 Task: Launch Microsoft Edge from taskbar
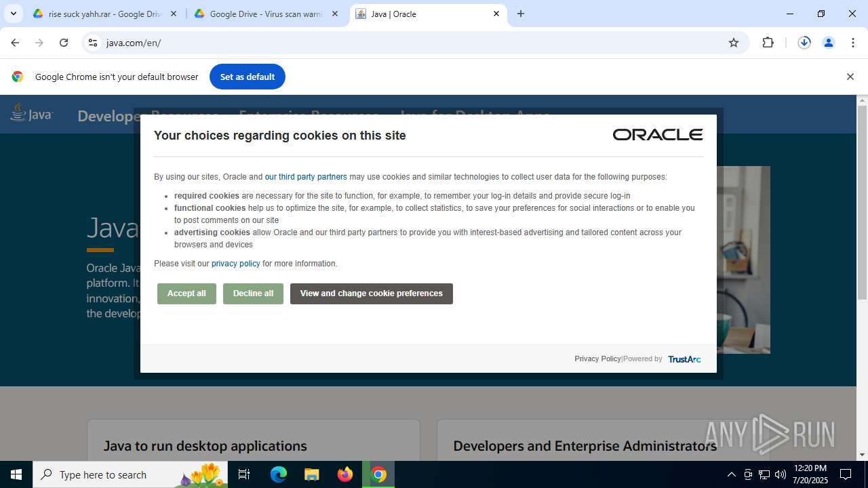279,474
